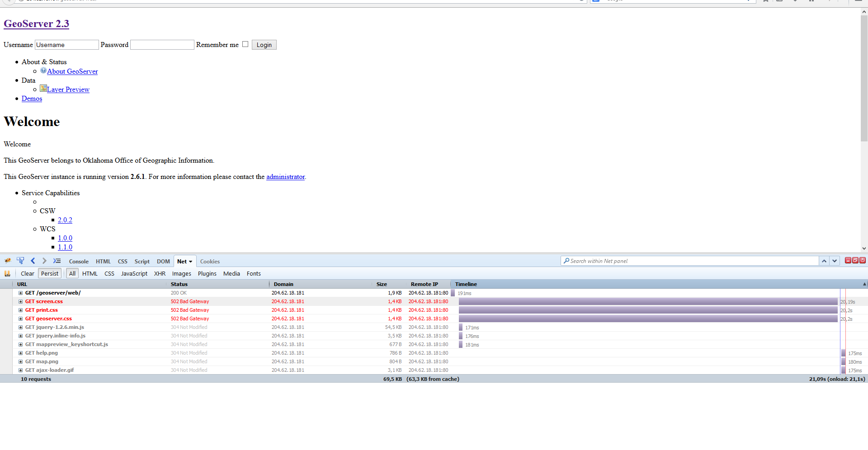
Task: Click the screen.css timeline bar
Action: (648, 301)
